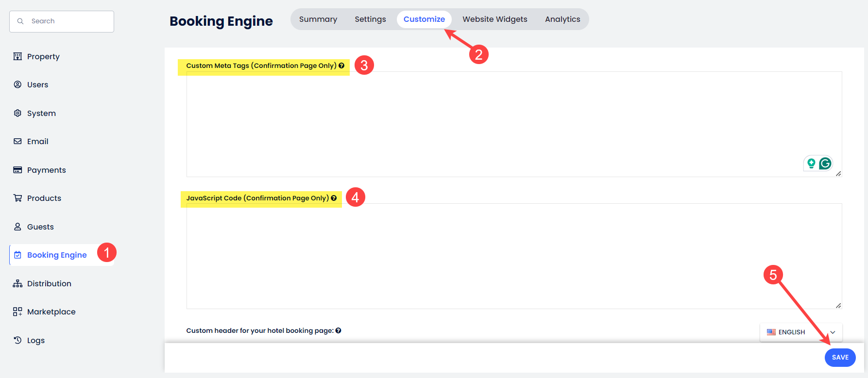Click the Grammarly icon in meta tags box
The height and width of the screenshot is (378, 868).
pyautogui.click(x=825, y=164)
